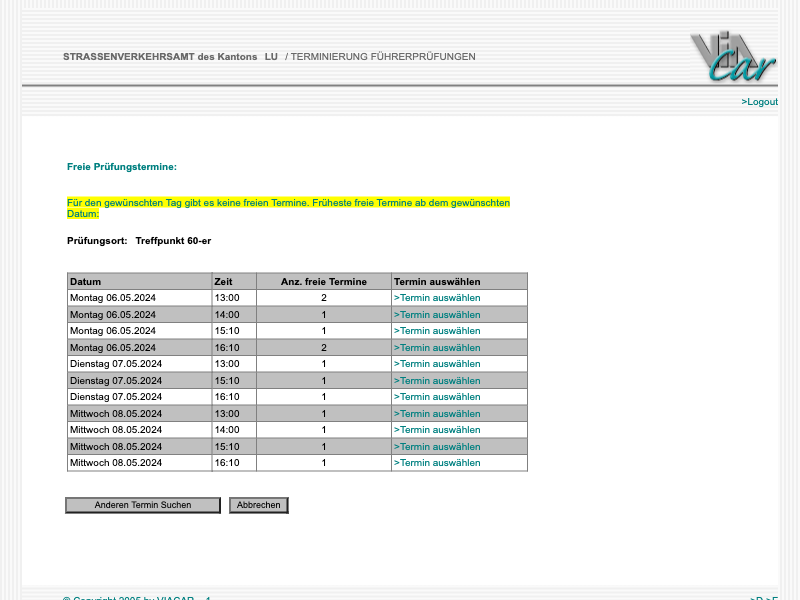The image size is (800, 600).
Task: Select appointment Mittwoch 08.05.2024 at 15:10
Action: [437, 447]
